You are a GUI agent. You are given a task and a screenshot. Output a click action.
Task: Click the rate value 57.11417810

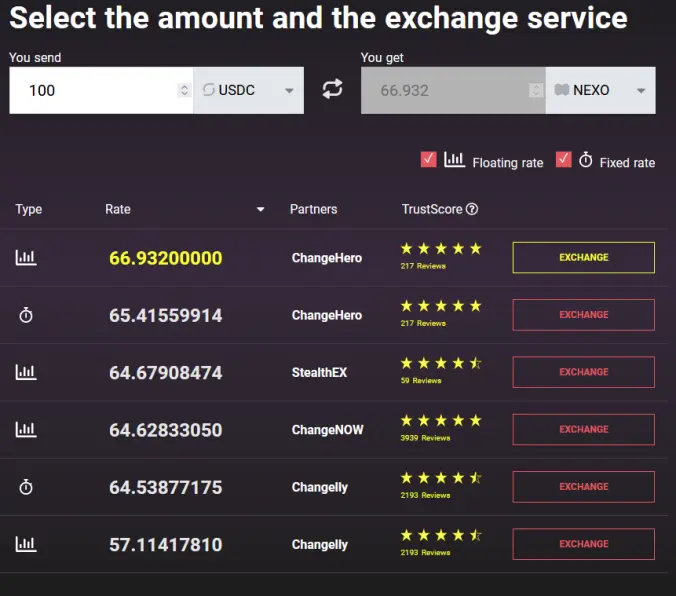tap(166, 545)
